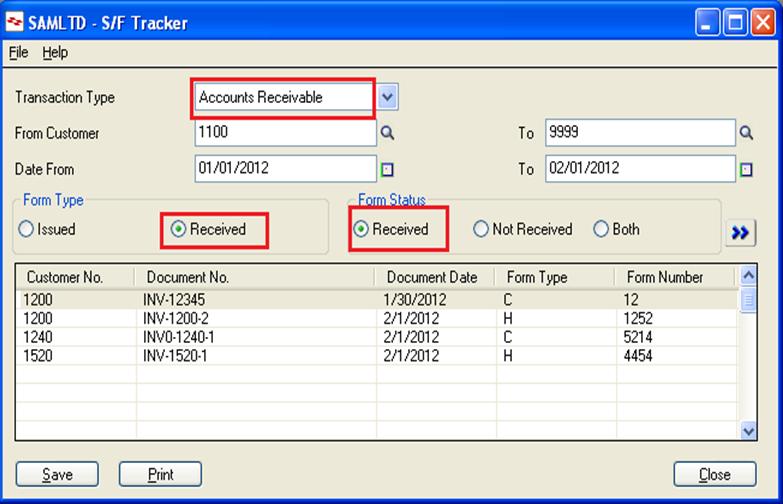Open the To customer 9999 finder magnifier
This screenshot has width=783, height=504.
click(747, 133)
